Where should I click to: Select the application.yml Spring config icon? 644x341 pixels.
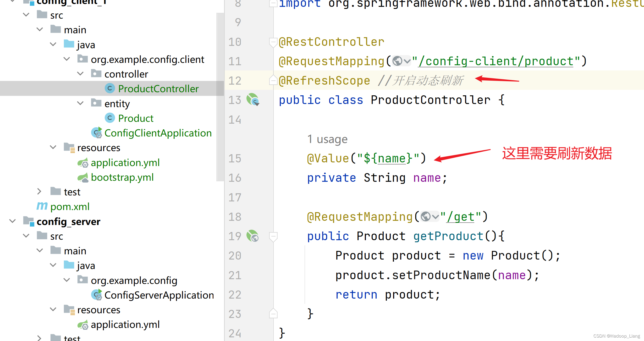coord(83,163)
